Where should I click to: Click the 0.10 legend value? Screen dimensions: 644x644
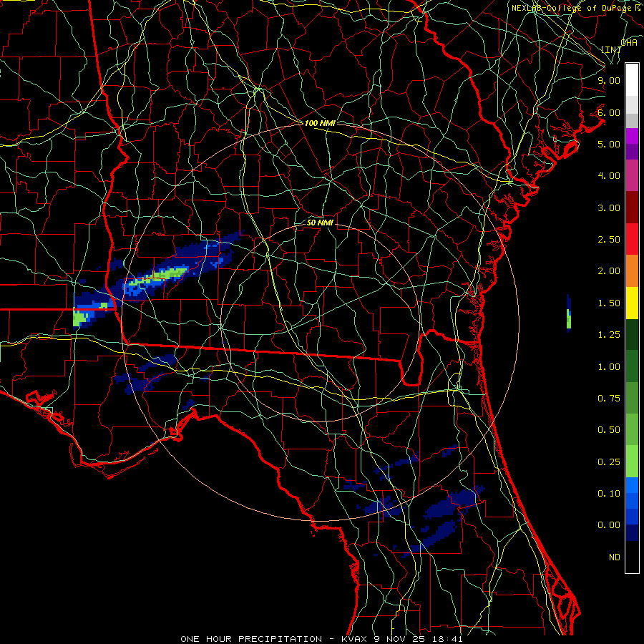point(609,494)
